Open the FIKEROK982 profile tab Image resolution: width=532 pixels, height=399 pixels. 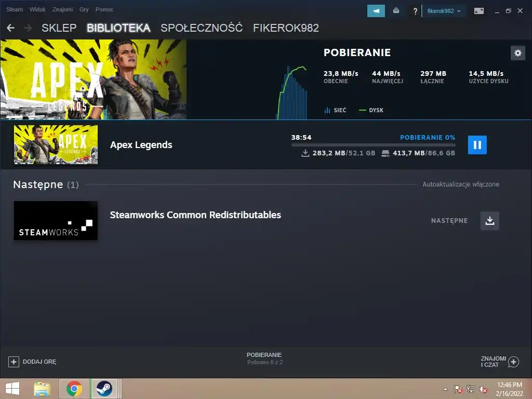(286, 28)
